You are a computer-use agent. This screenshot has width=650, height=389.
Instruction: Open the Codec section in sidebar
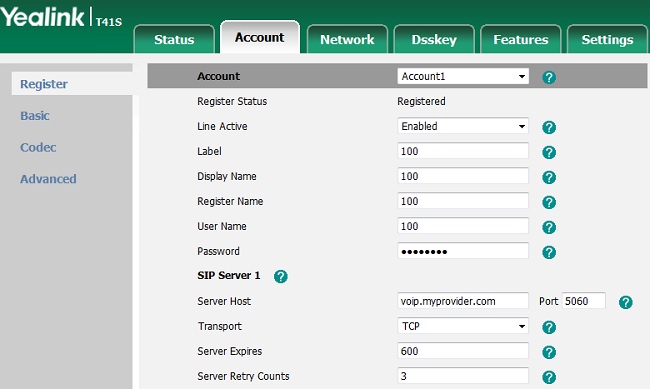pos(38,147)
